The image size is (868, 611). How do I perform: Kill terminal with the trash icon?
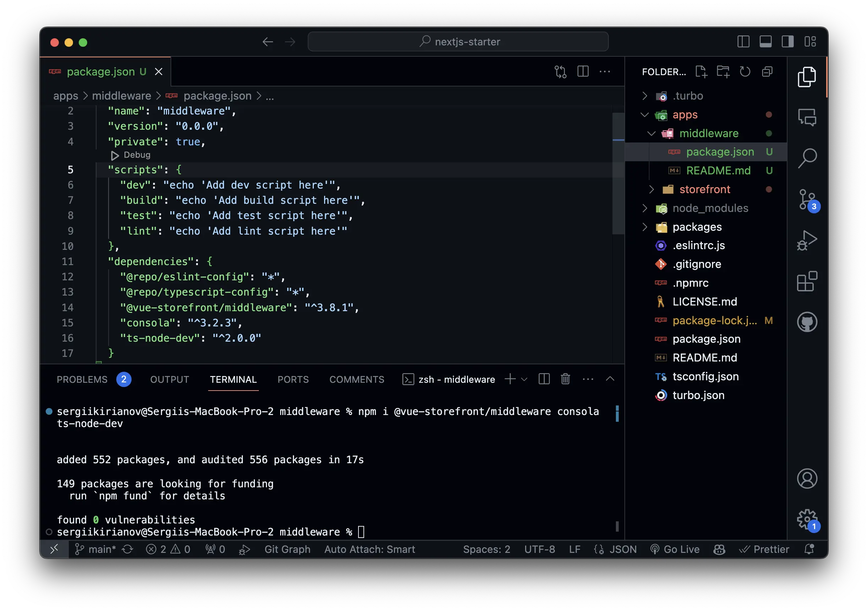(565, 379)
